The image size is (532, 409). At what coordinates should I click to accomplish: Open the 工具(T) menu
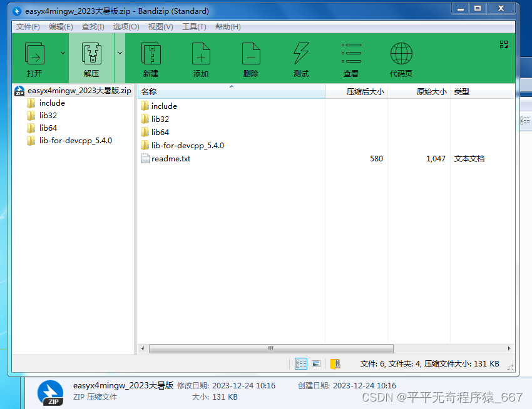click(x=194, y=27)
